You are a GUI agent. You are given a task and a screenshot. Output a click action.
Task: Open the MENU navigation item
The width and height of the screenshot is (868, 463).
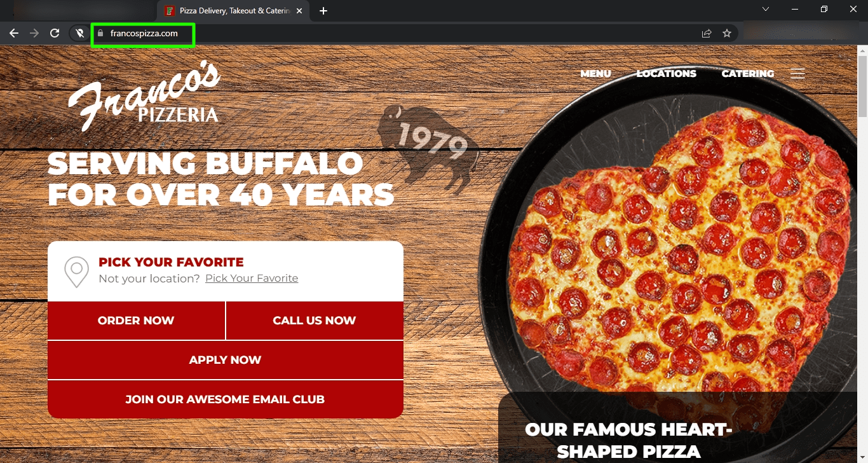(595, 74)
